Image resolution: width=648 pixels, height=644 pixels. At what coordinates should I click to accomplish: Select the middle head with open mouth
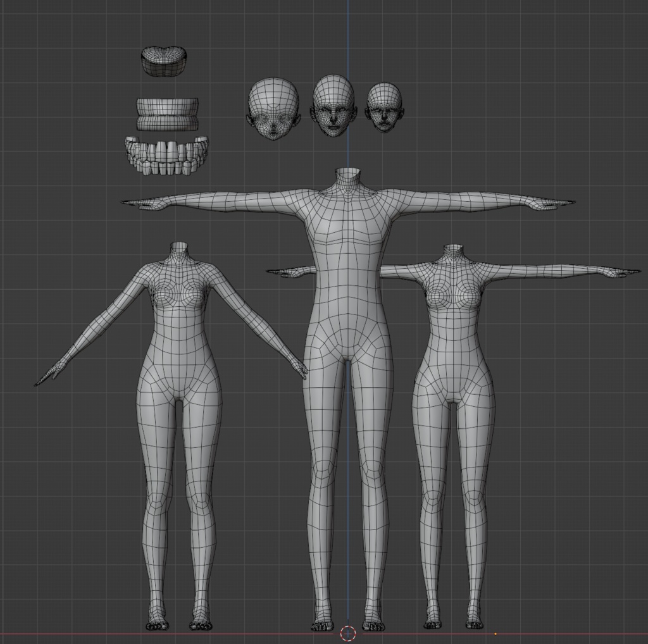coord(334,106)
